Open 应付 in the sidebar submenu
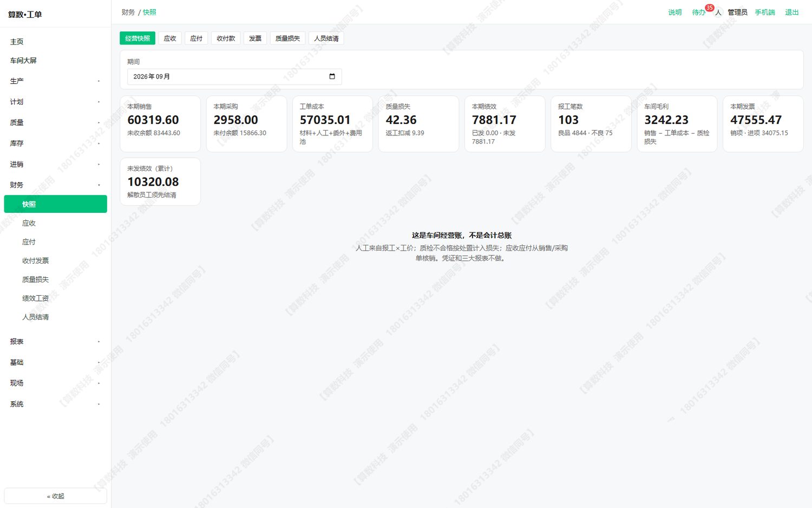812x508 pixels. click(55, 242)
